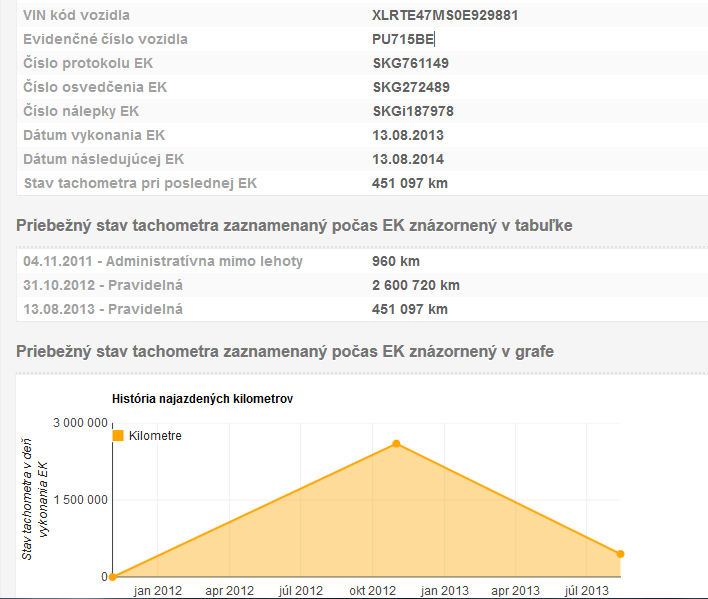Click the x-axis label 'apr 2013'

[x=515, y=590]
